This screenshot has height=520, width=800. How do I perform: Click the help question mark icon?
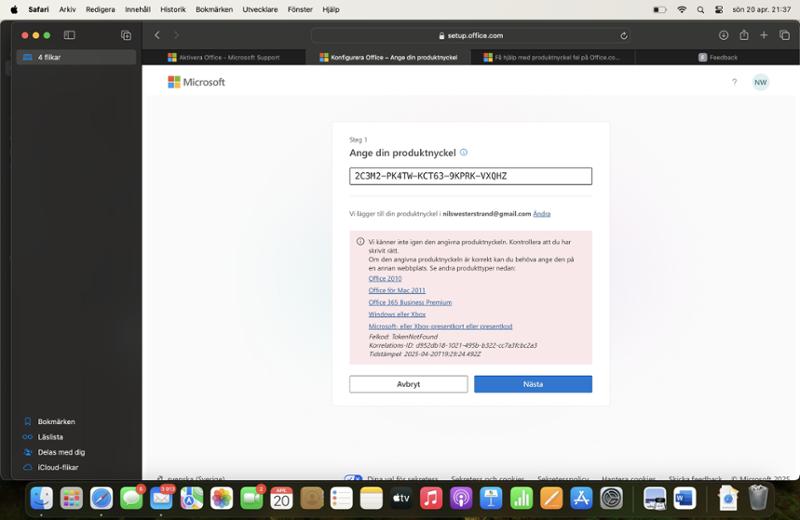coord(734,82)
